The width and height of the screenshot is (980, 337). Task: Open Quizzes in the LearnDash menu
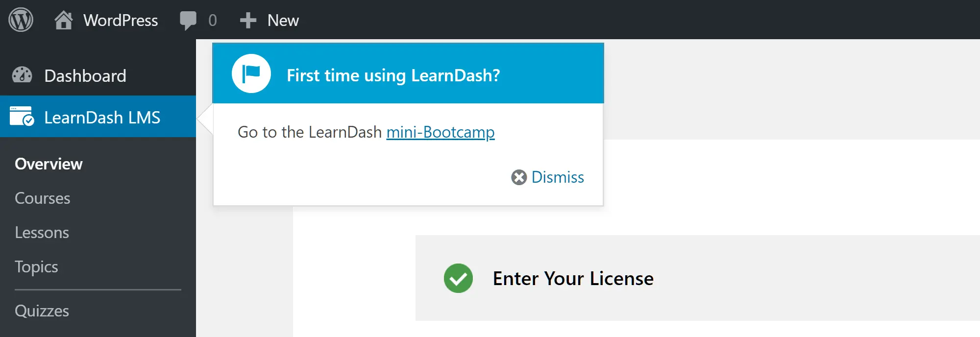pos(42,311)
